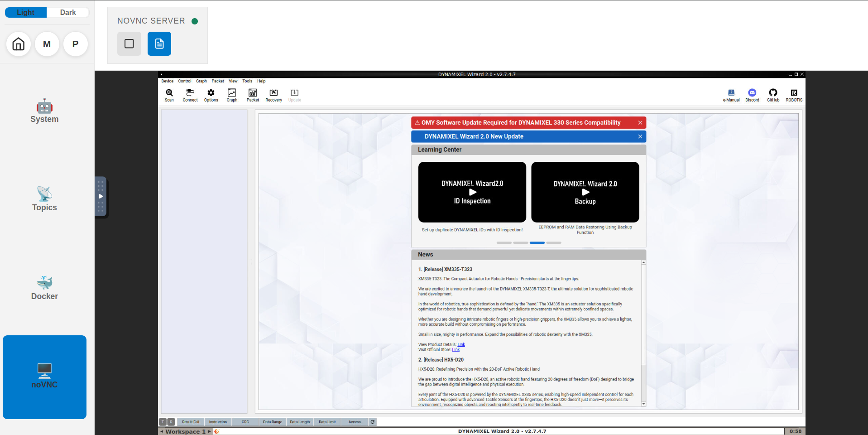
Task: Click the Connect toolbar icon
Action: pos(190,95)
